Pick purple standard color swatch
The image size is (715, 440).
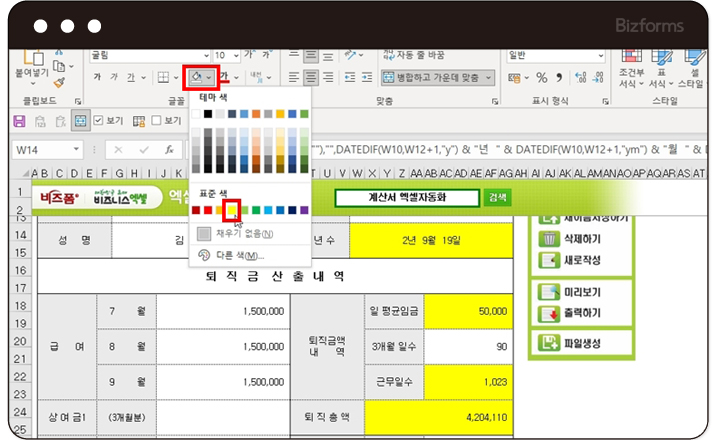click(304, 210)
